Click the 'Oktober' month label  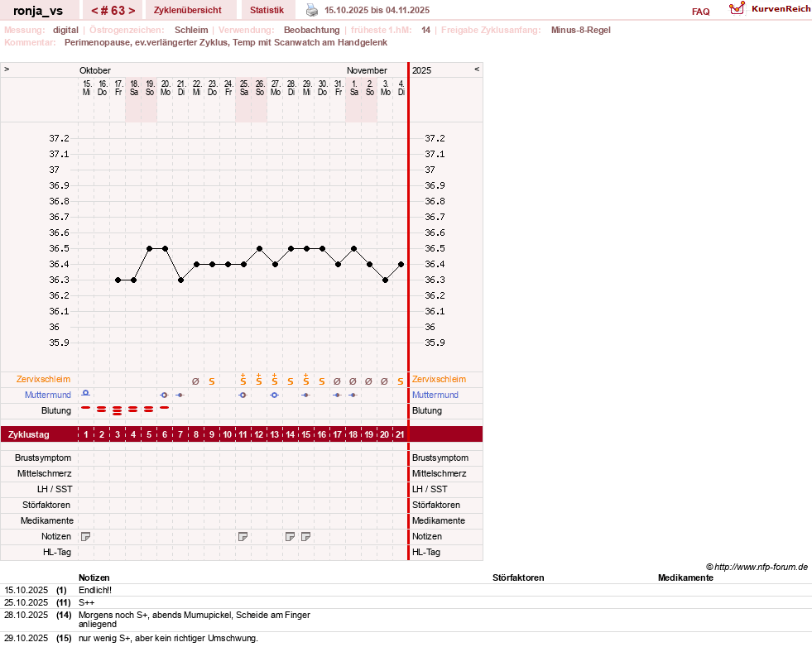click(x=94, y=70)
